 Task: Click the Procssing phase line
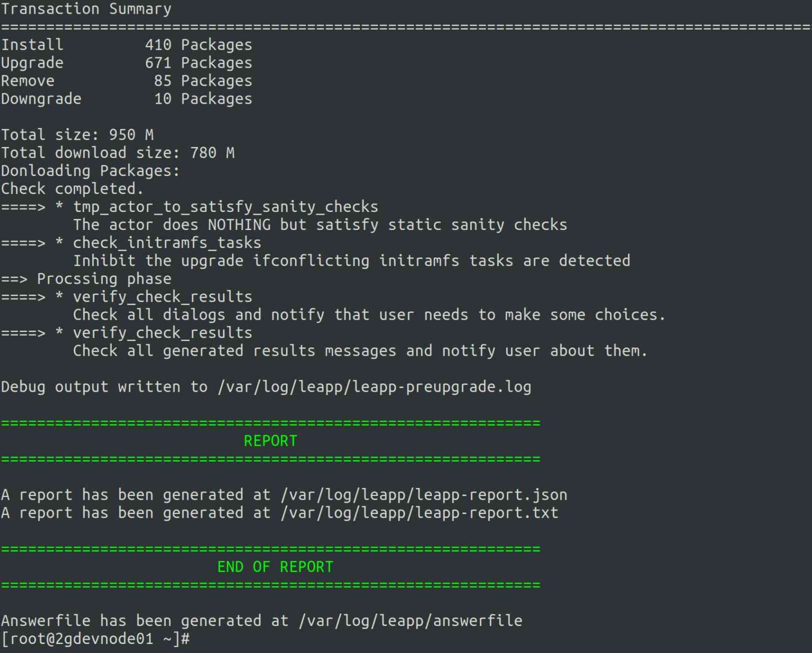pos(104,279)
